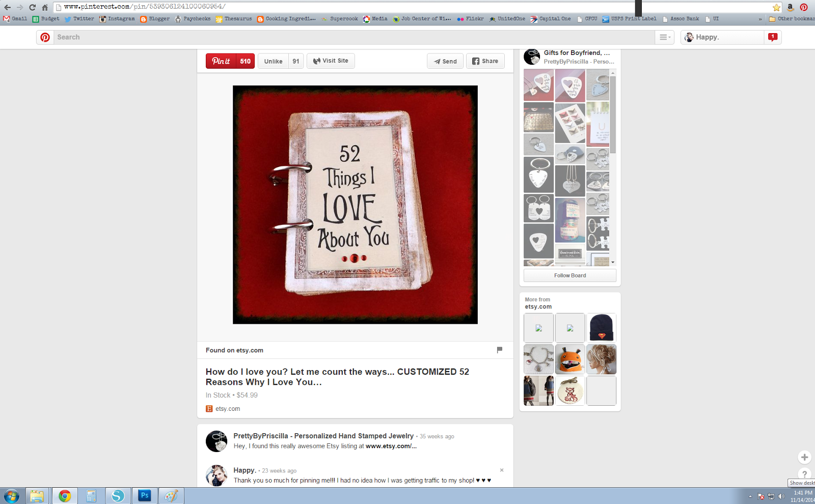Click the 510 repin count
Viewport: 815px width, 504px height.
coord(246,61)
